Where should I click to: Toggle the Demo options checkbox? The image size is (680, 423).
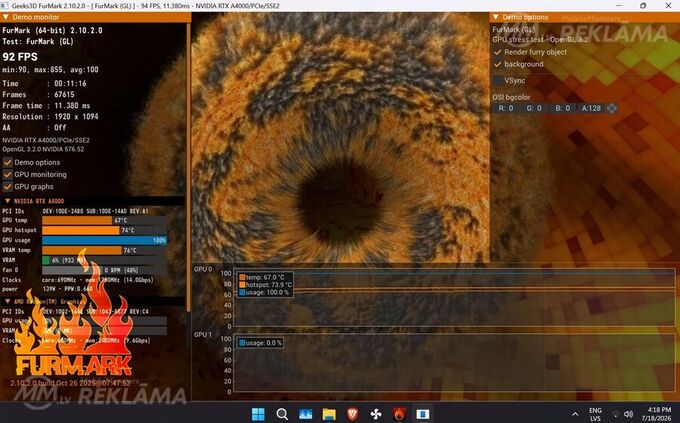[x=7, y=162]
